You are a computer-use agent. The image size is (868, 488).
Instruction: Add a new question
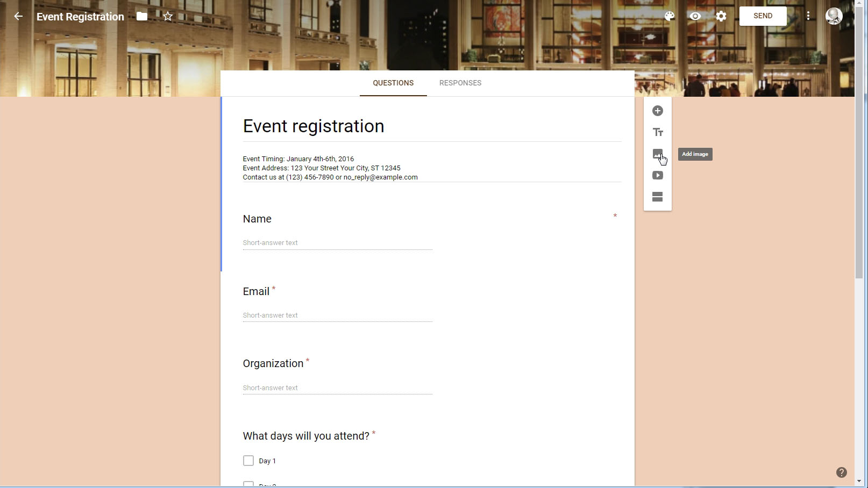[x=658, y=111]
